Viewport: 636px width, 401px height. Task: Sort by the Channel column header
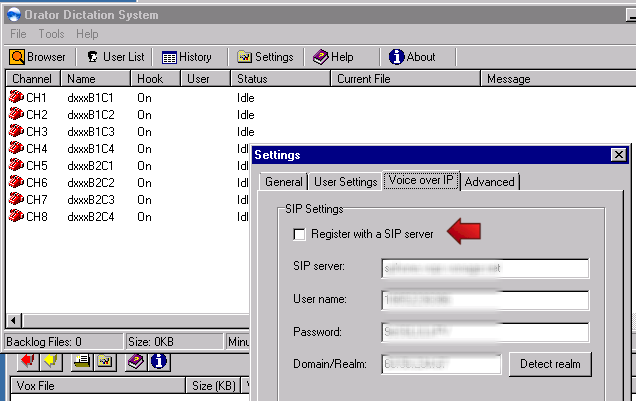[32, 79]
